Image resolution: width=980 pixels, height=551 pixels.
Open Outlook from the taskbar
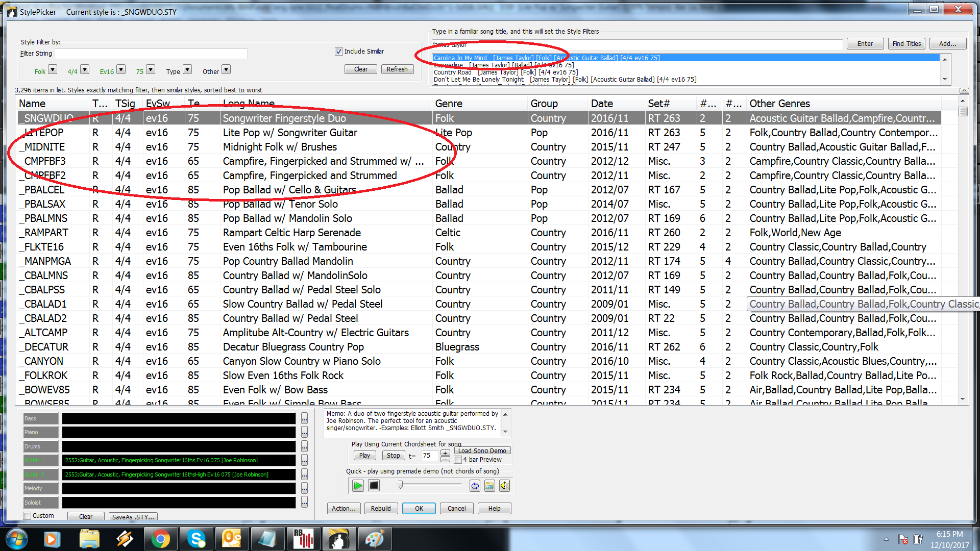pyautogui.click(x=231, y=539)
